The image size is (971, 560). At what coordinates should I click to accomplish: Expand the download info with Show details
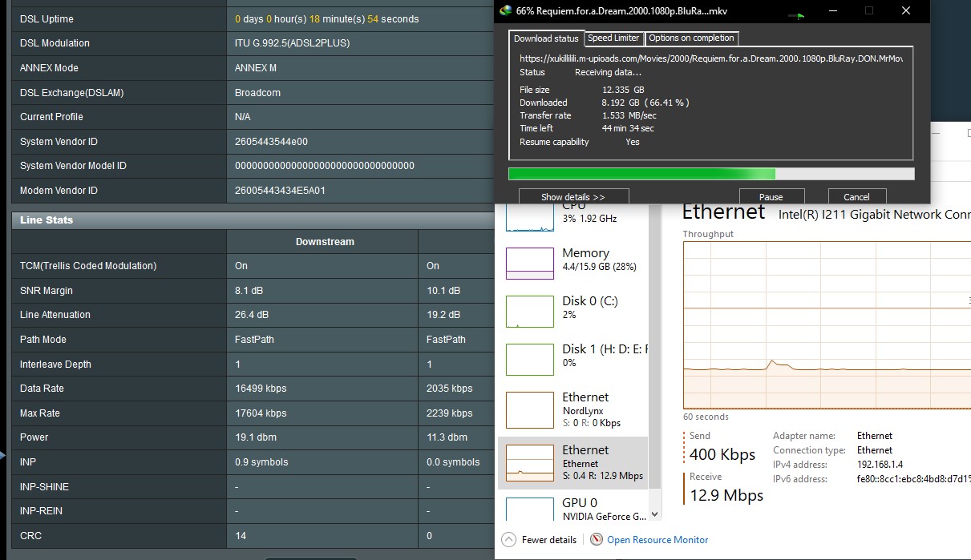[573, 196]
